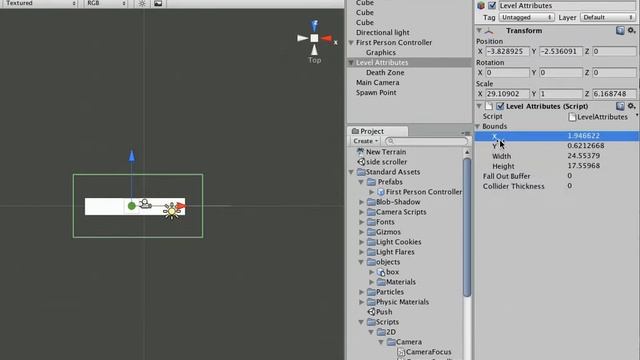This screenshot has height=360, width=640.
Task: Edit the Rotation X field
Action: 507,73
